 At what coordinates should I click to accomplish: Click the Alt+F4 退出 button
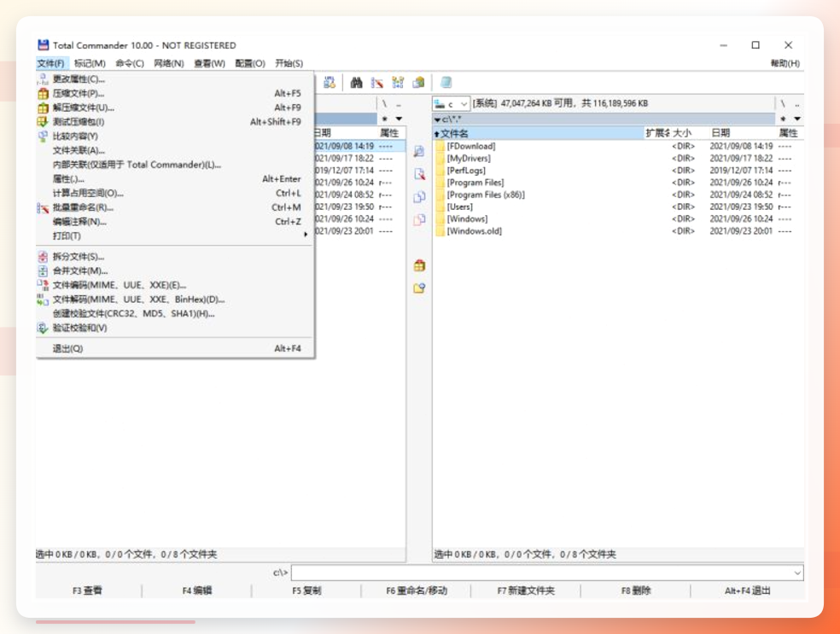click(x=747, y=590)
